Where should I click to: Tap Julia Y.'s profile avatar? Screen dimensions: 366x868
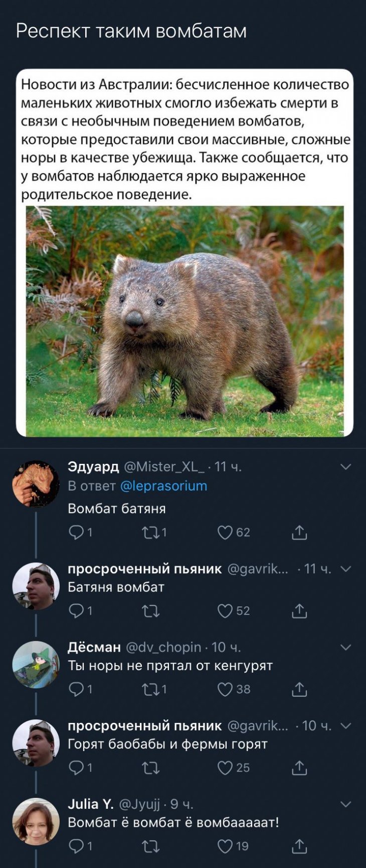click(36, 821)
